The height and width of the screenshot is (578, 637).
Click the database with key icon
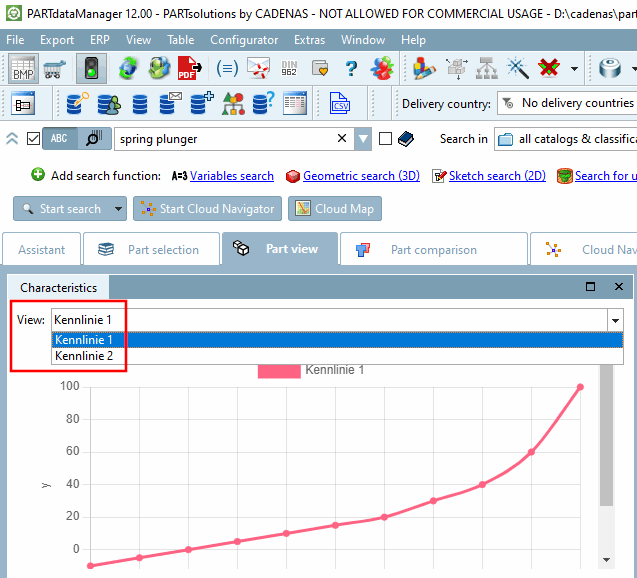coord(77,103)
